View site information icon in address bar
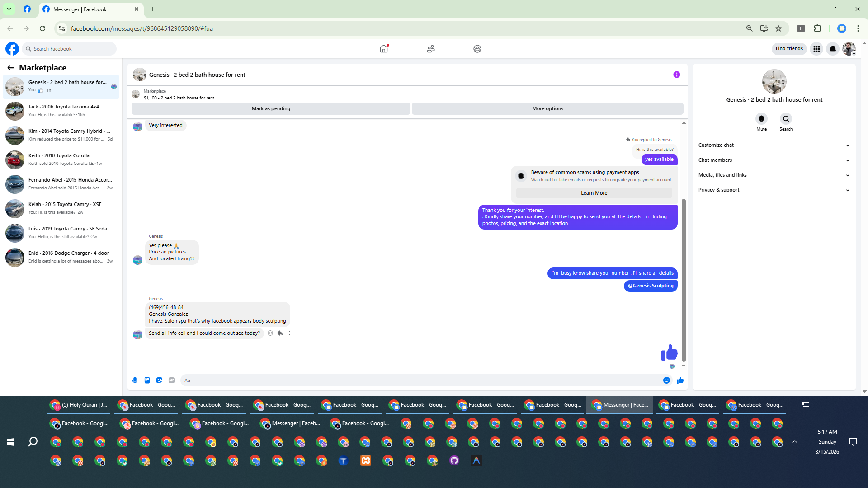 tap(62, 28)
